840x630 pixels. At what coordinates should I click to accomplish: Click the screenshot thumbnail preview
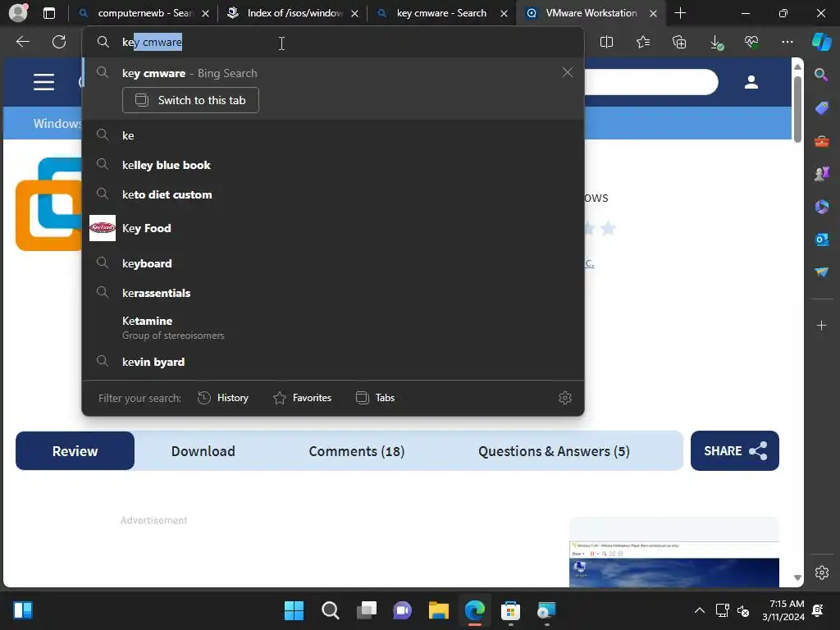coord(674,564)
